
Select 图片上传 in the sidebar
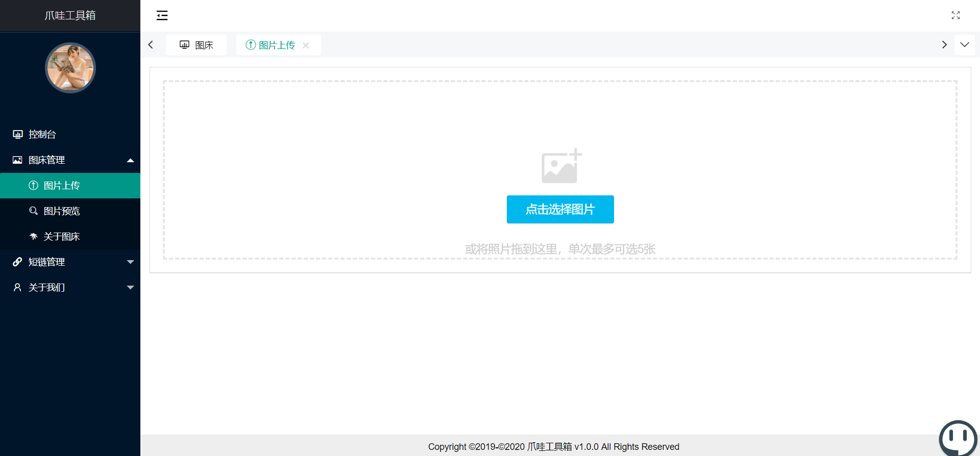coord(70,186)
